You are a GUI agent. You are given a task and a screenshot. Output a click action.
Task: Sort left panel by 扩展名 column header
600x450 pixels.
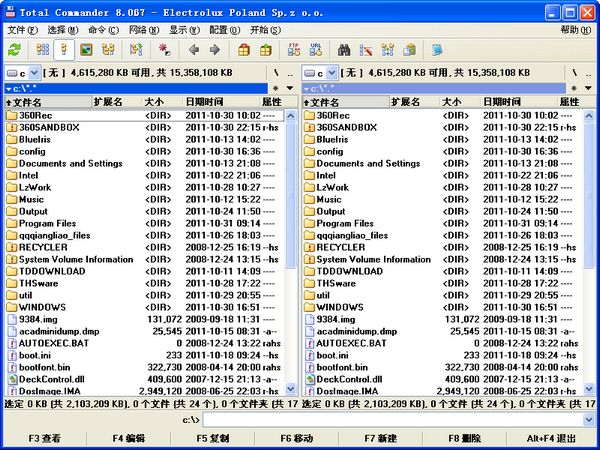click(117, 102)
